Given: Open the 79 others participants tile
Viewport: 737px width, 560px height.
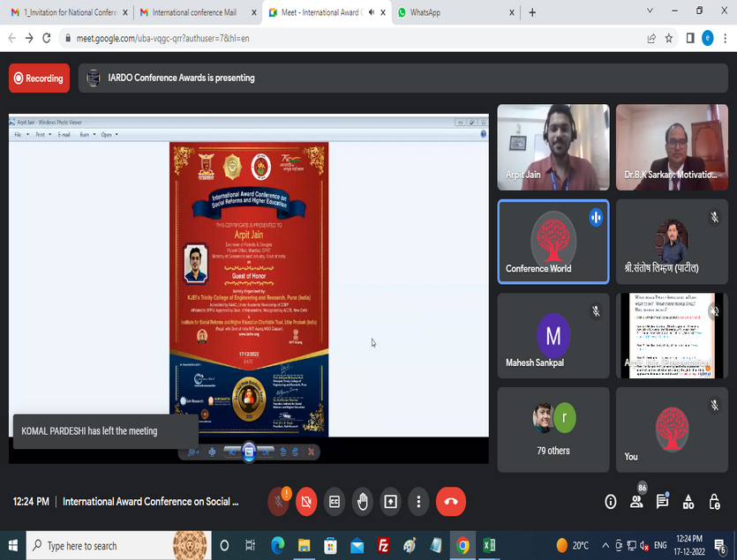Looking at the screenshot, I should coord(553,429).
